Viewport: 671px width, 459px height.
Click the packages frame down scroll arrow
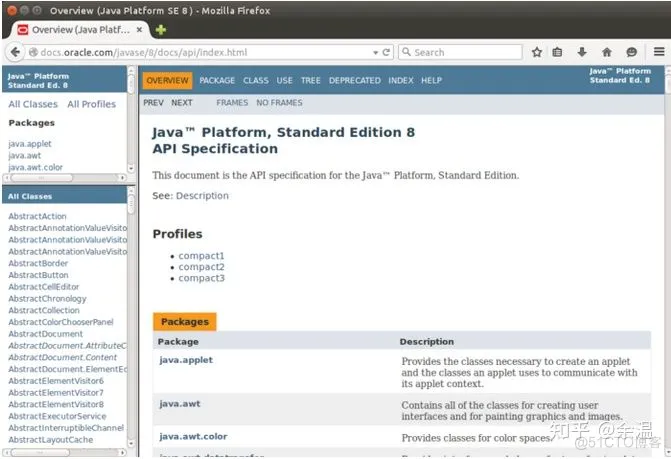131,169
